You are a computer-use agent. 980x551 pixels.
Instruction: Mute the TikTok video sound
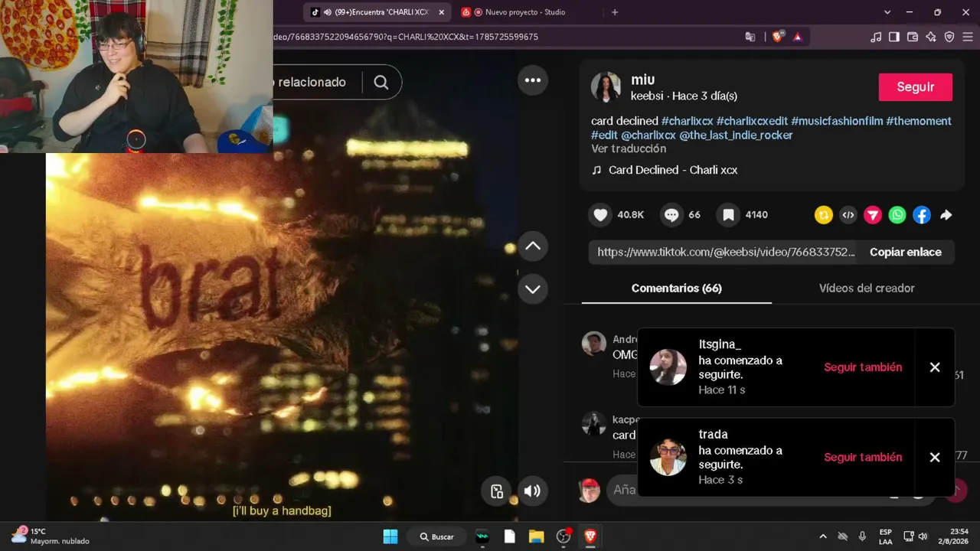532,491
